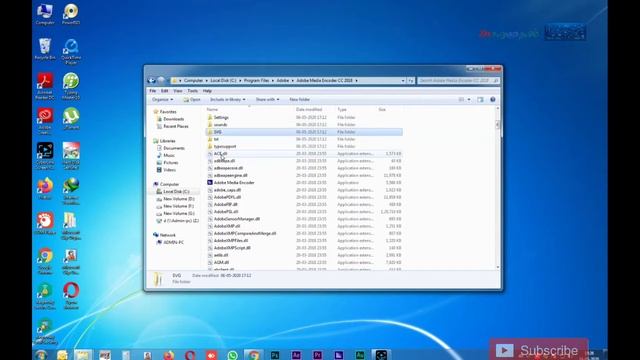This screenshot has width=640, height=360.
Task: Select Recent Places in Favorites
Action: click(x=176, y=127)
